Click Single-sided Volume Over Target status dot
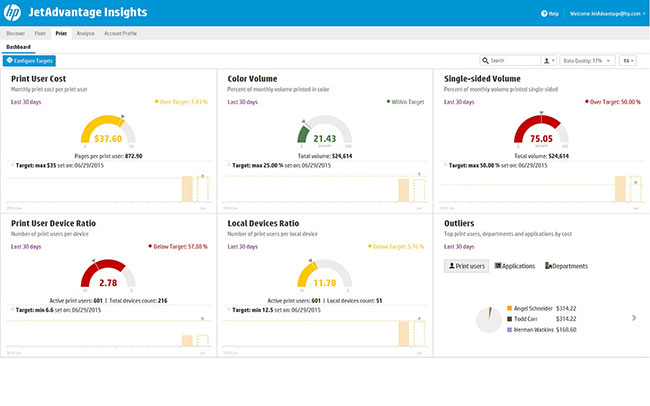Viewport: 650px width, 406px height. (587, 101)
